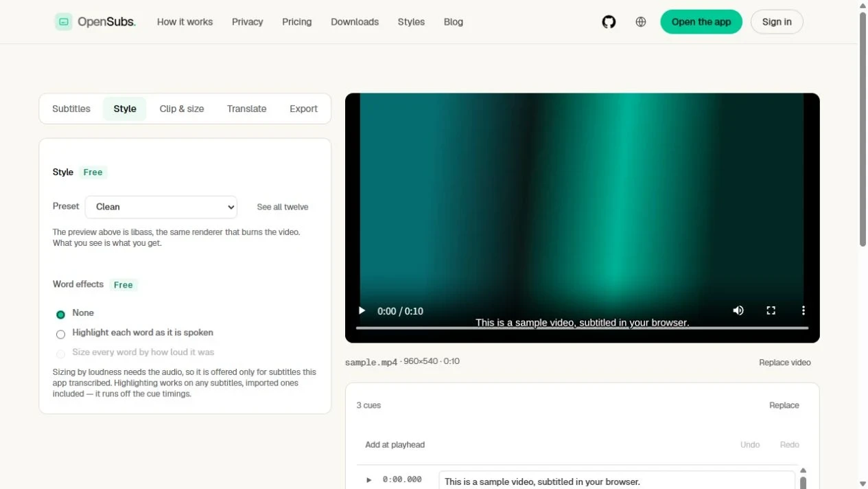Switch to the Clip & size tab

pyautogui.click(x=182, y=109)
